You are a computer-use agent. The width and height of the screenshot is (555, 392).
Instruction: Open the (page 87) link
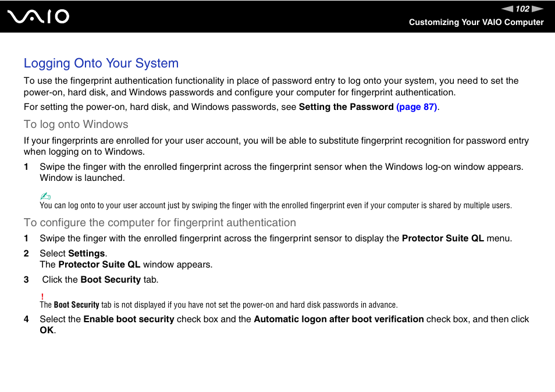pos(417,107)
